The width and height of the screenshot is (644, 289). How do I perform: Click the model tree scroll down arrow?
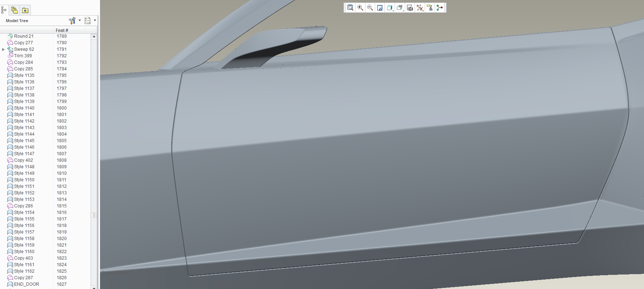pyautogui.click(x=94, y=288)
